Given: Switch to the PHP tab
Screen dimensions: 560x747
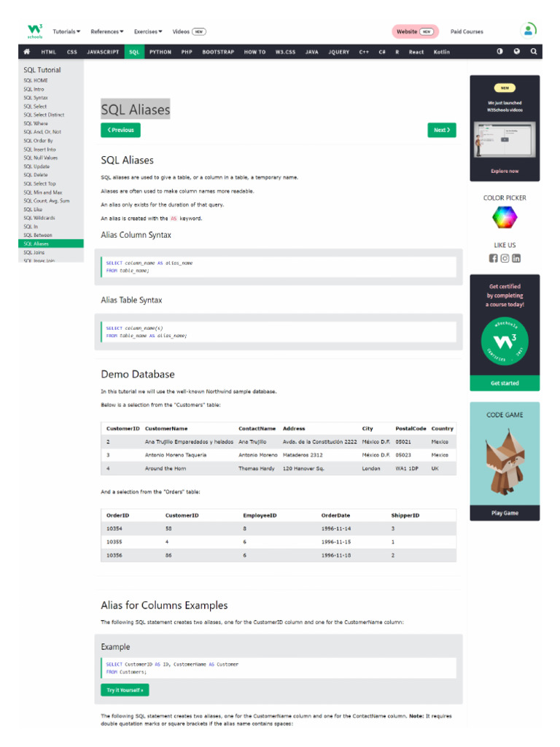Looking at the screenshot, I should (187, 52).
